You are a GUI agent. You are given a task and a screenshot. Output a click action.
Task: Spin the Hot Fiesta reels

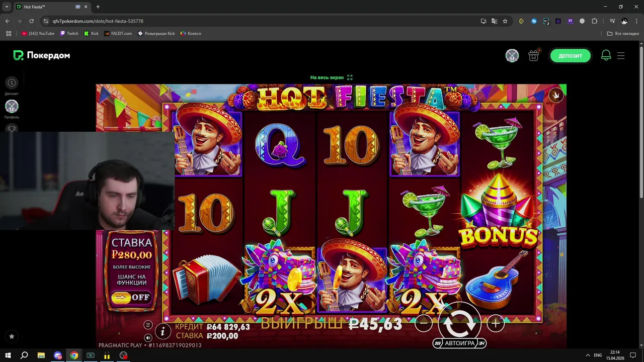(x=459, y=323)
